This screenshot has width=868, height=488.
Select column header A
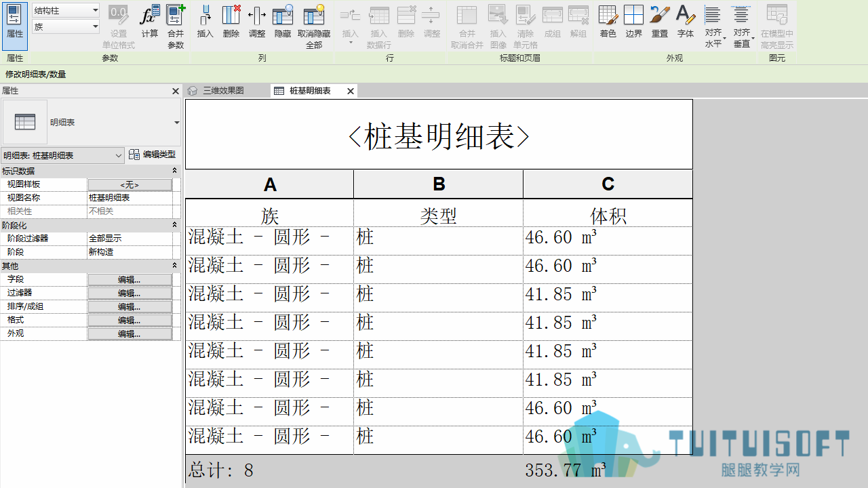[x=270, y=184]
